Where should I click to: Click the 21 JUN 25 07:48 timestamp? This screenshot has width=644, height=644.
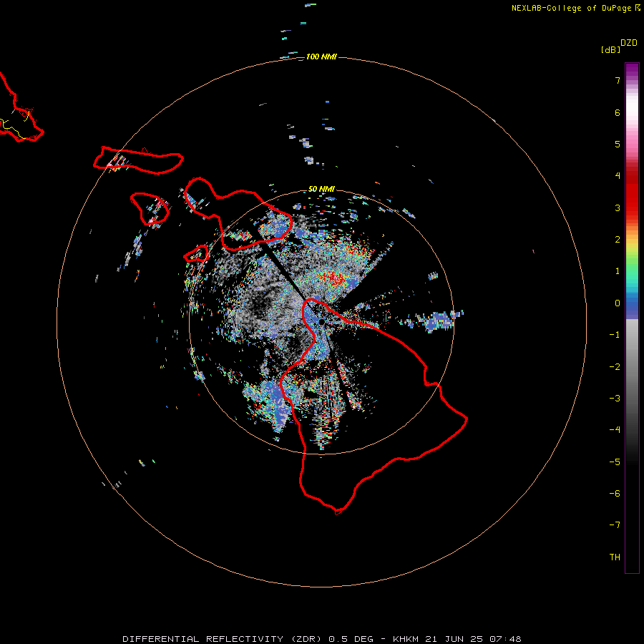[473, 639]
